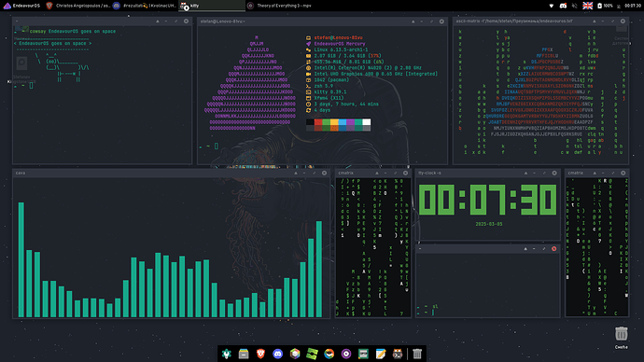Switch to the kitty taskbar window

point(213,6)
